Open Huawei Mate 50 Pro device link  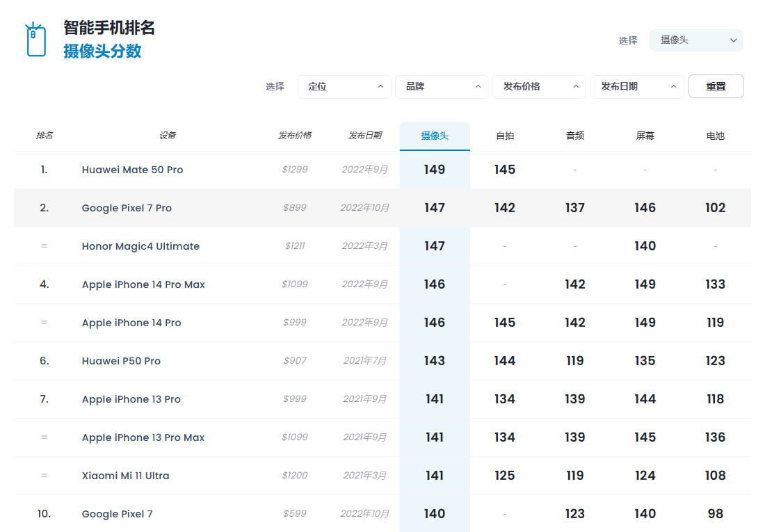pos(132,170)
